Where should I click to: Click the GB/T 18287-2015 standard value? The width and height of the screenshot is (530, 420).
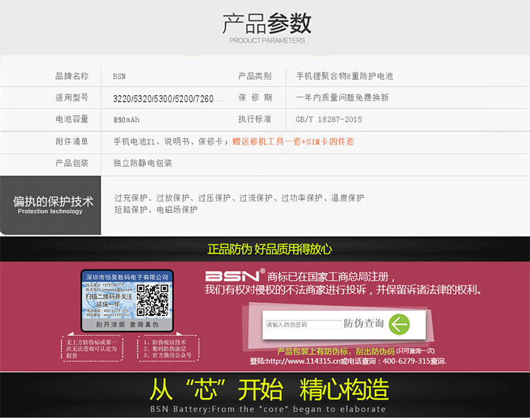329,120
